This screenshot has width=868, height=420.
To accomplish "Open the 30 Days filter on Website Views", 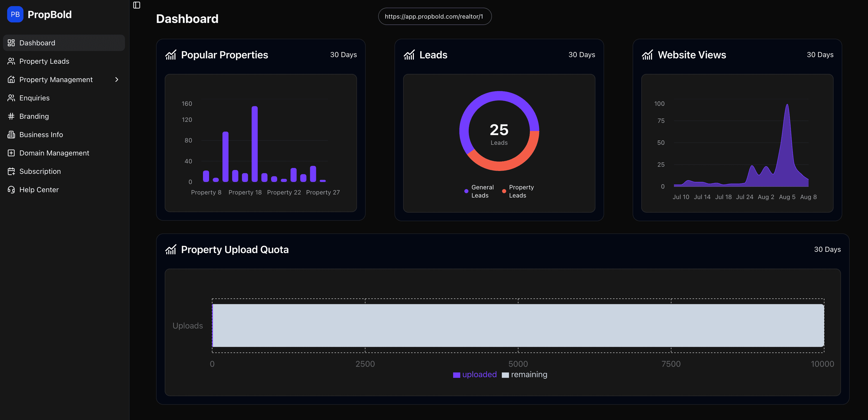I will [820, 55].
